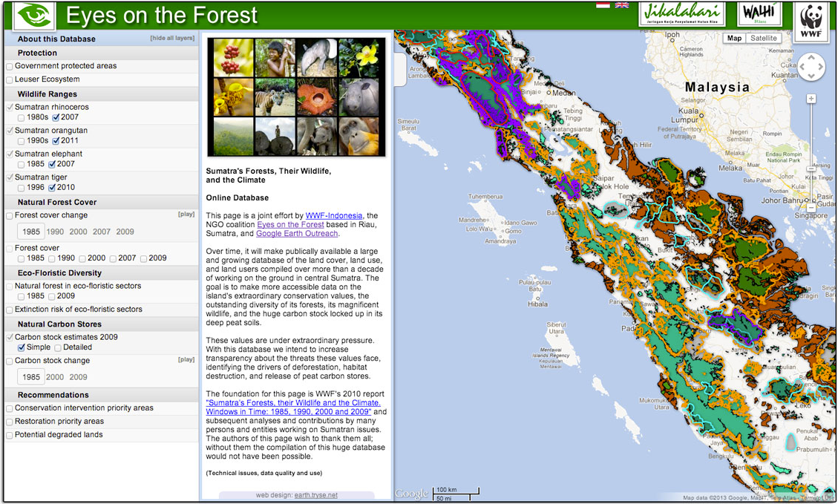Open the Jikalahari logo link

(x=681, y=14)
